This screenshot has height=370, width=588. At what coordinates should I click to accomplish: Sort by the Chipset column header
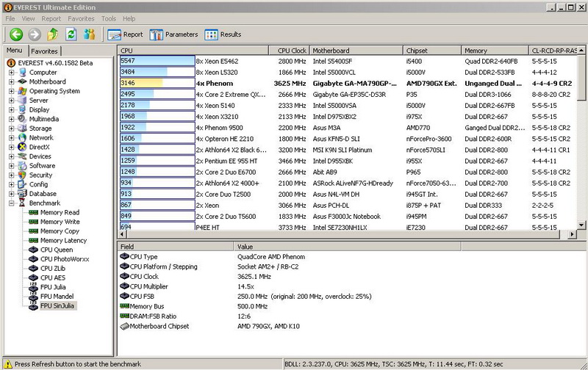(432, 51)
